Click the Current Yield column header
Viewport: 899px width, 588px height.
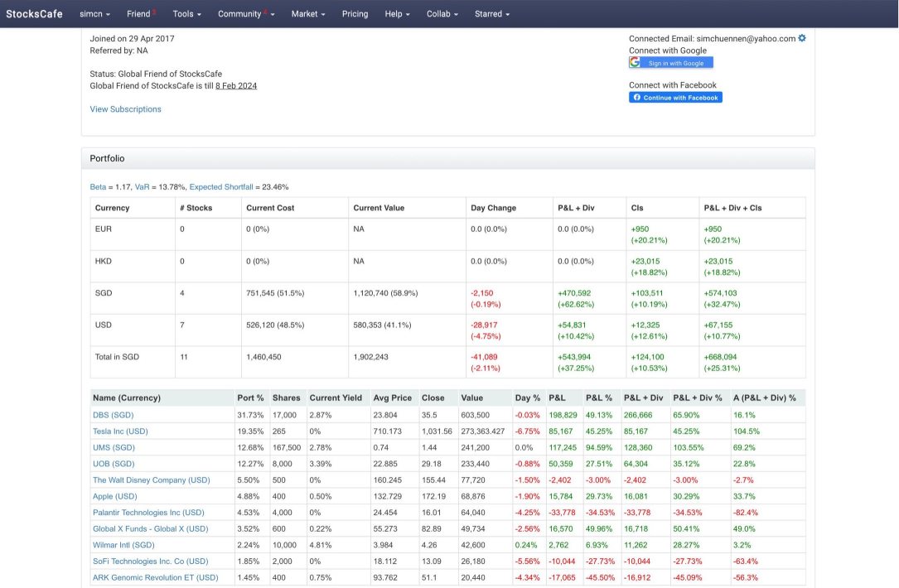click(x=336, y=398)
